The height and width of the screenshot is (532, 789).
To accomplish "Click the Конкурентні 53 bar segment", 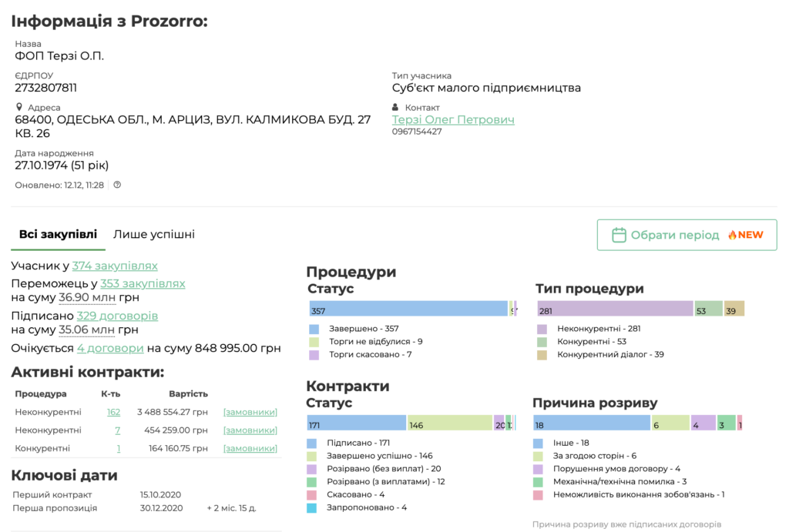I will [x=708, y=309].
